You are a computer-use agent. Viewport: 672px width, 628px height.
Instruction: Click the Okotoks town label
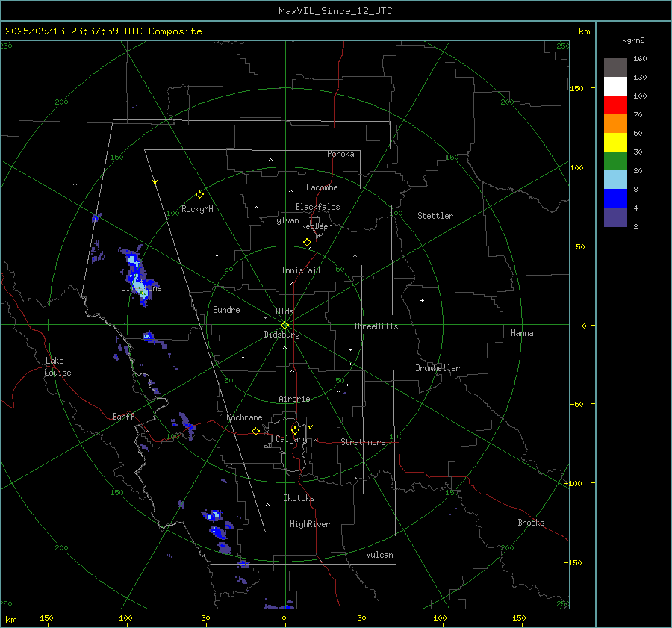coord(299,498)
